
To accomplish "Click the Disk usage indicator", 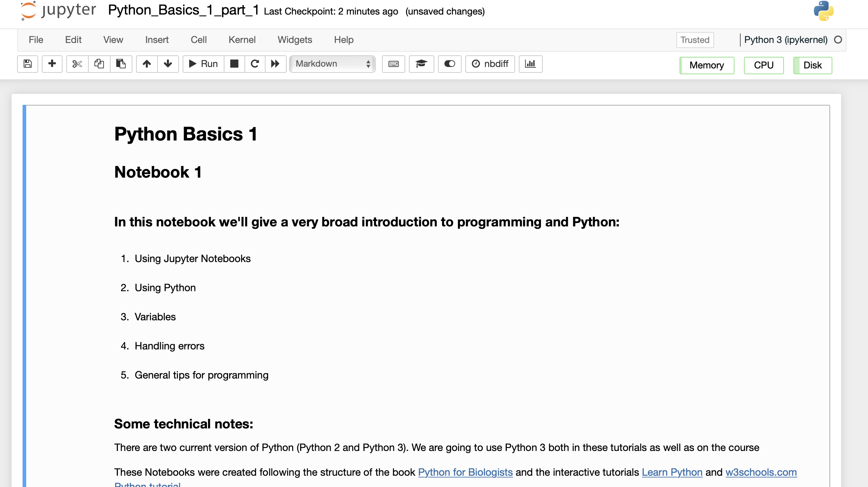I will pos(812,66).
